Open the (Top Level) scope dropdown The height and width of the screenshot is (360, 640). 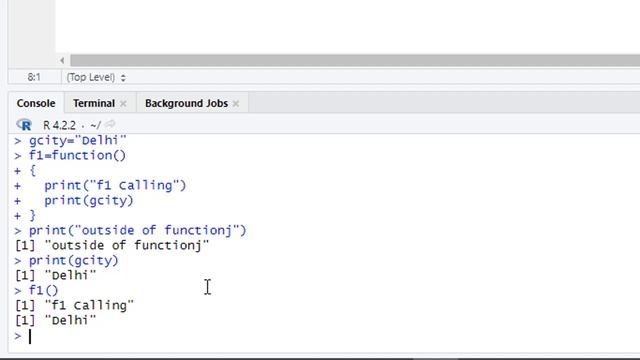click(96, 77)
